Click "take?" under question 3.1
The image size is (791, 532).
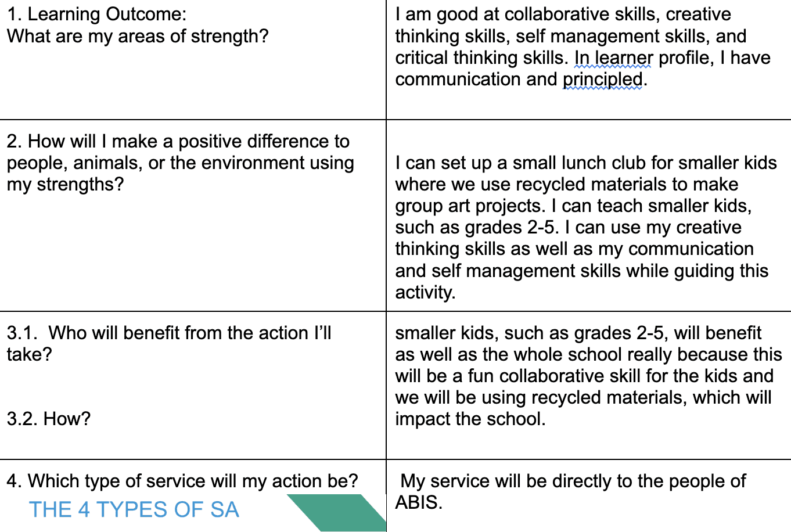[30, 354]
